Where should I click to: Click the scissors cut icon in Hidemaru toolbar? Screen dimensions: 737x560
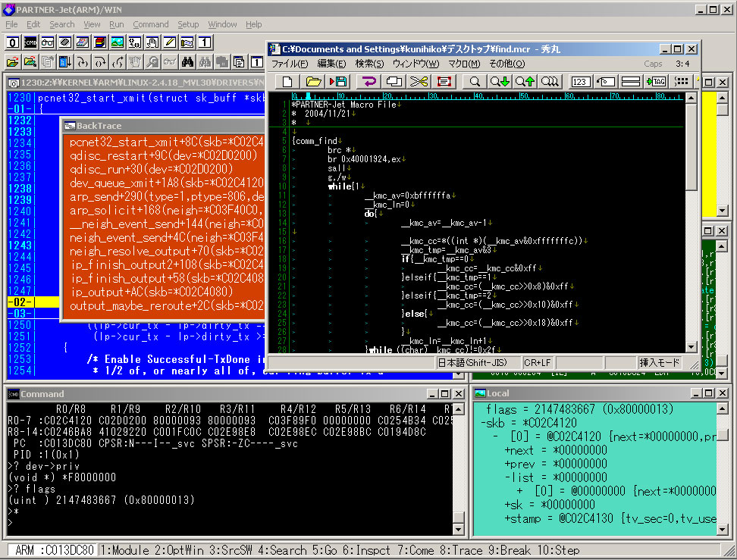[419, 82]
